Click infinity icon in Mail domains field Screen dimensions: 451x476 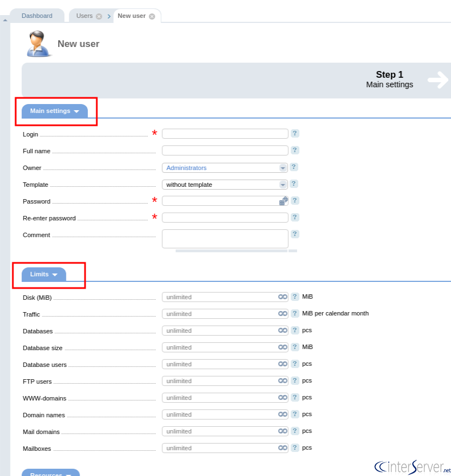(x=283, y=431)
